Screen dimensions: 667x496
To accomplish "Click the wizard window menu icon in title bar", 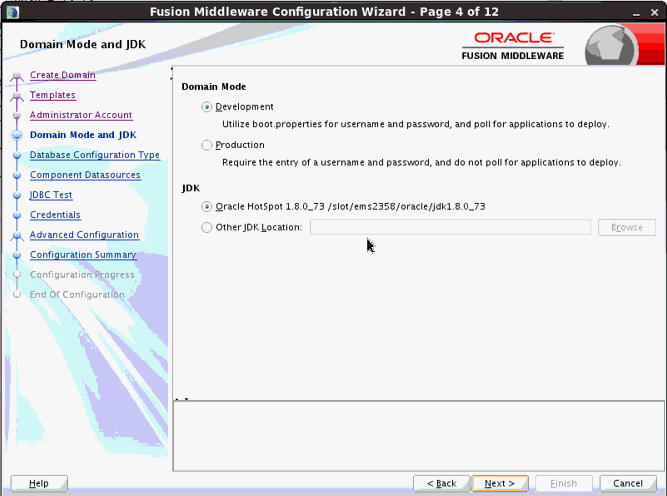I will tap(13, 12).
